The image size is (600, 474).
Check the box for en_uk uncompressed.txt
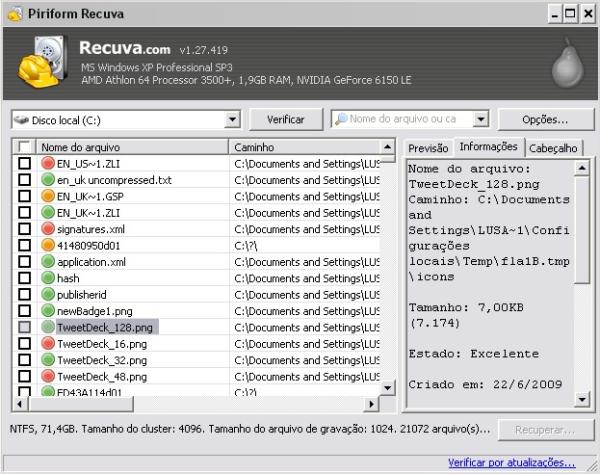point(25,180)
